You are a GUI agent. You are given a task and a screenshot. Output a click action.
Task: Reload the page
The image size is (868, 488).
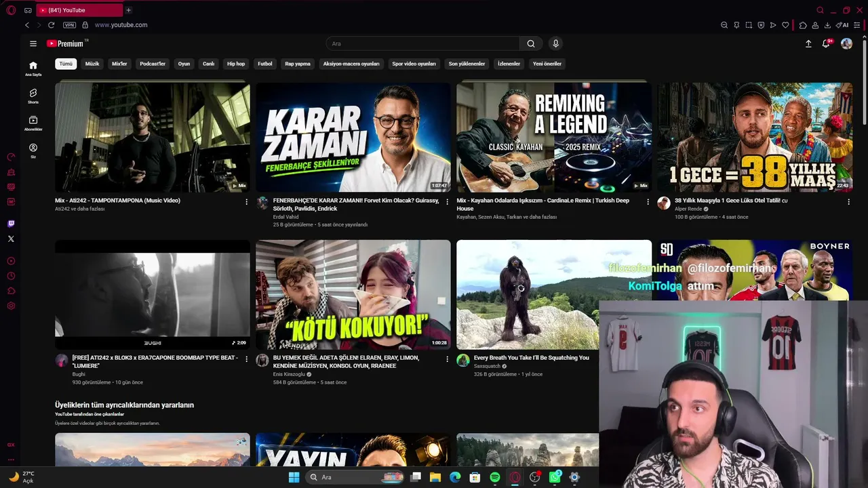point(51,25)
